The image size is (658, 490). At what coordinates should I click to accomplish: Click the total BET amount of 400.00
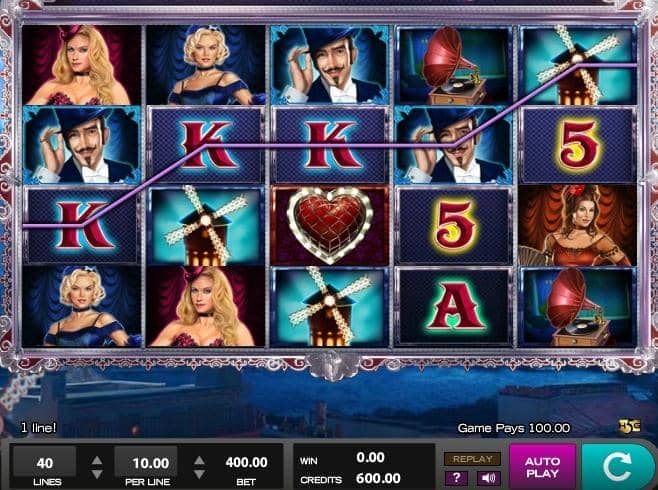(246, 462)
